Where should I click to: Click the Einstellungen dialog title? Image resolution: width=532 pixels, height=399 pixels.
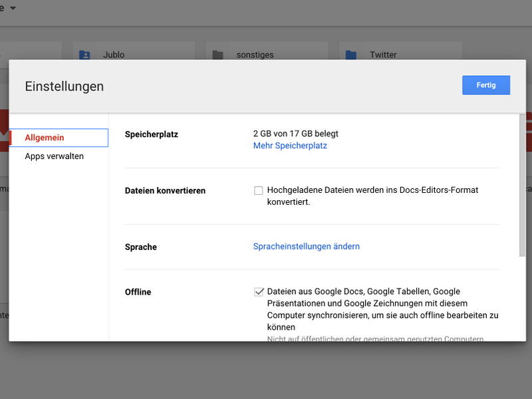65,86
